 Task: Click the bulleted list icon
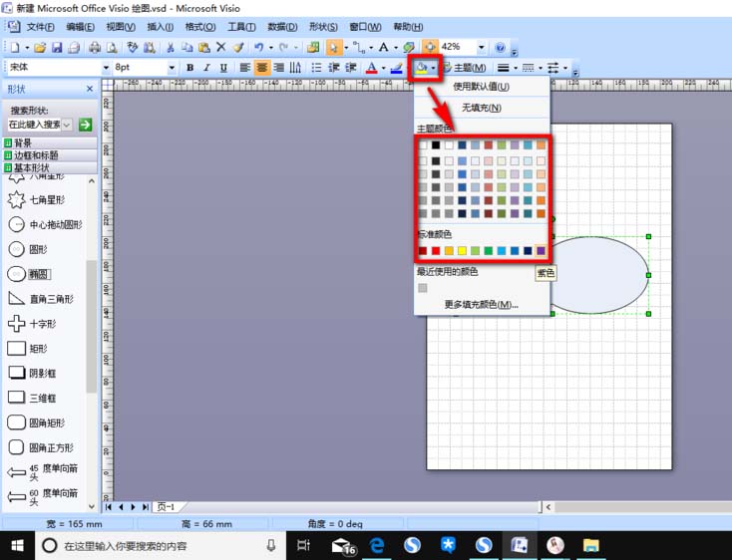(316, 68)
